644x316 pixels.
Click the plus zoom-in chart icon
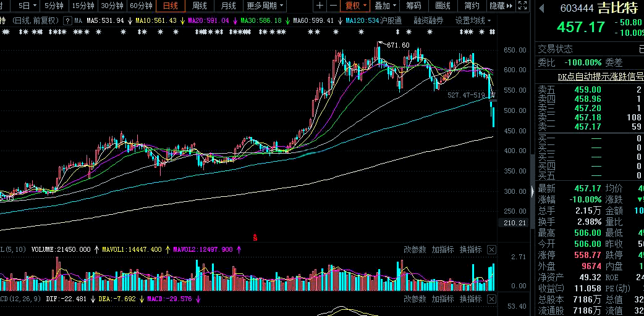click(x=320, y=6)
